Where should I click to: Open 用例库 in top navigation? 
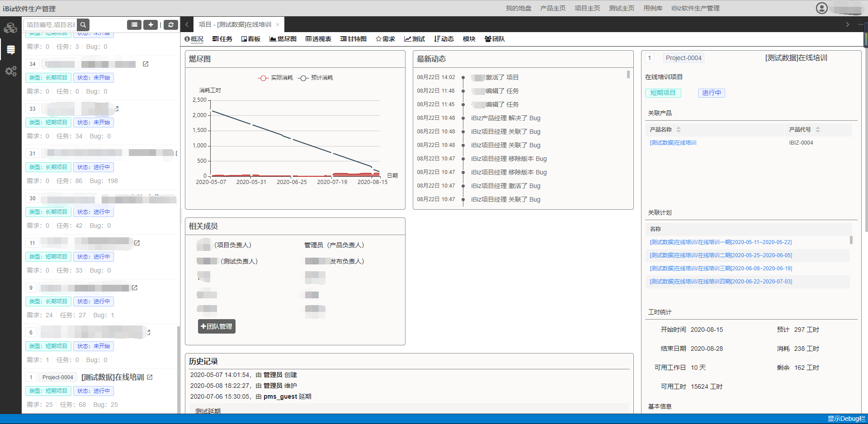653,8
